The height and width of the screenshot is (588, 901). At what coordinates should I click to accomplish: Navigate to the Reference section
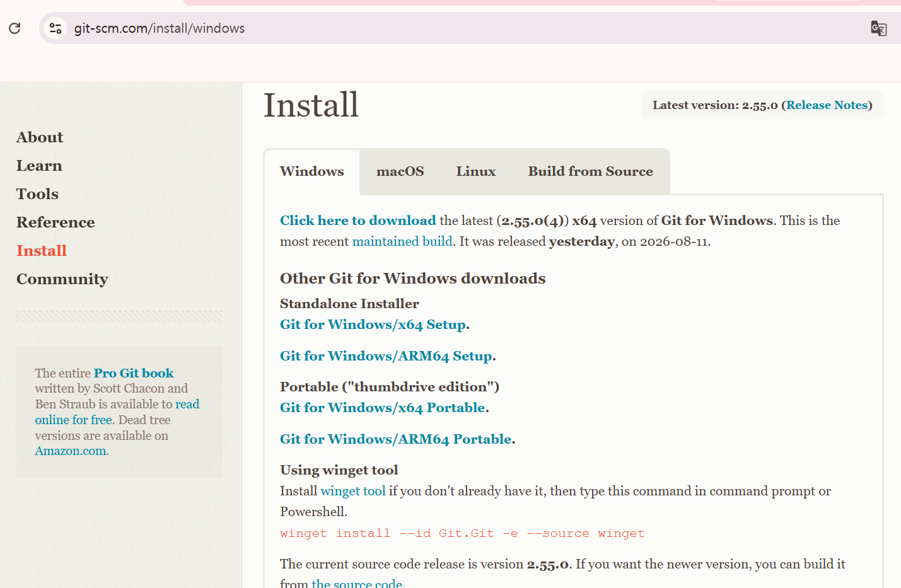pyautogui.click(x=55, y=222)
